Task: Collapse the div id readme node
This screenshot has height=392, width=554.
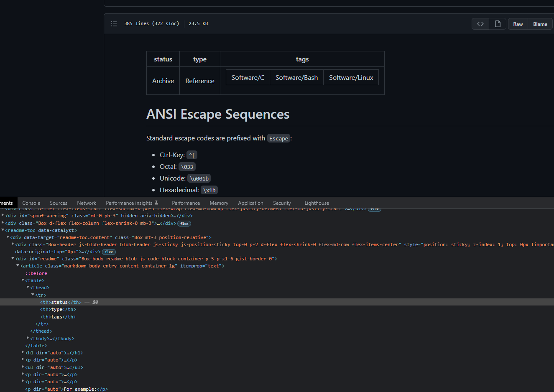Action: pyautogui.click(x=13, y=258)
